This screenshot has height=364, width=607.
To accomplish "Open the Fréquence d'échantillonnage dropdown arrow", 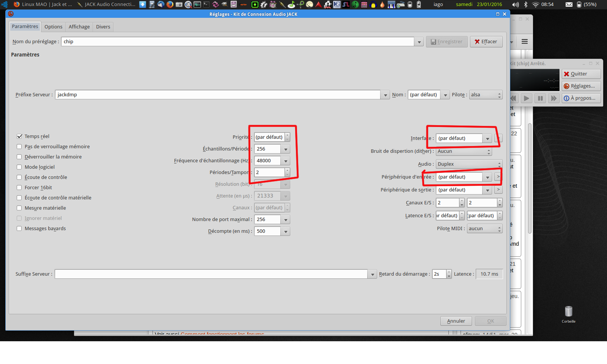I will (286, 161).
